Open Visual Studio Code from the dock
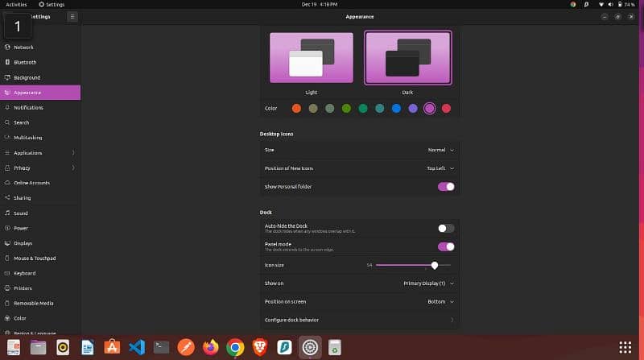Screen dimensions: 644x360 [x=136, y=347]
